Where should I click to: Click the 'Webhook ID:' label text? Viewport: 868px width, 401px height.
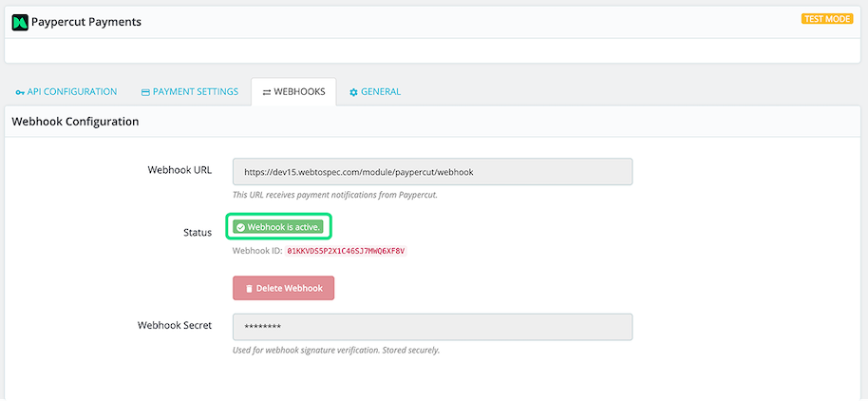(x=257, y=251)
